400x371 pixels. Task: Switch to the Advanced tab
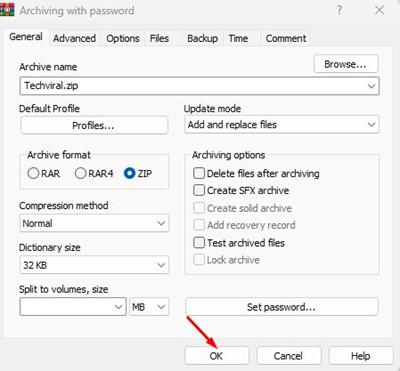coord(74,38)
